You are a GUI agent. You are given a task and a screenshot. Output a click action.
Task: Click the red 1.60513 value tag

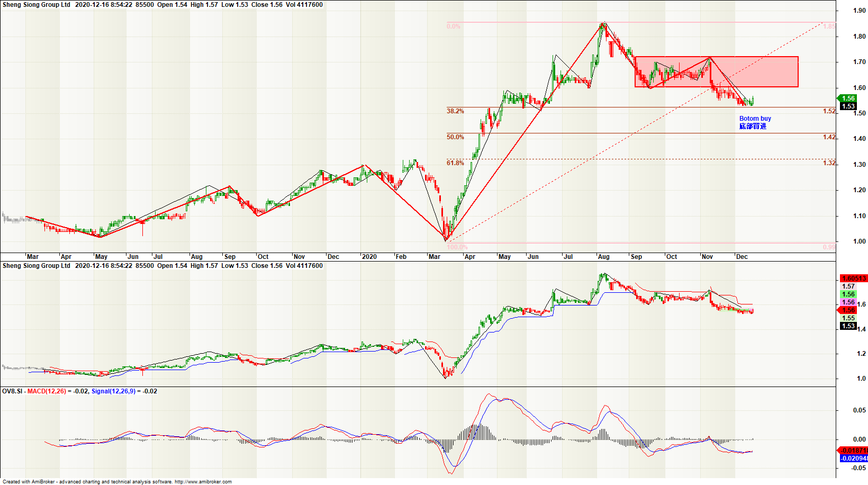tap(854, 279)
